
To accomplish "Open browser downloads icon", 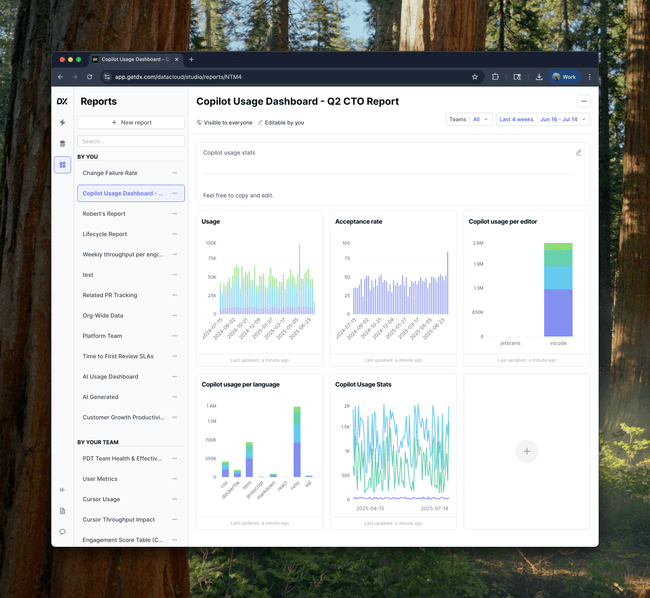I will click(x=539, y=77).
